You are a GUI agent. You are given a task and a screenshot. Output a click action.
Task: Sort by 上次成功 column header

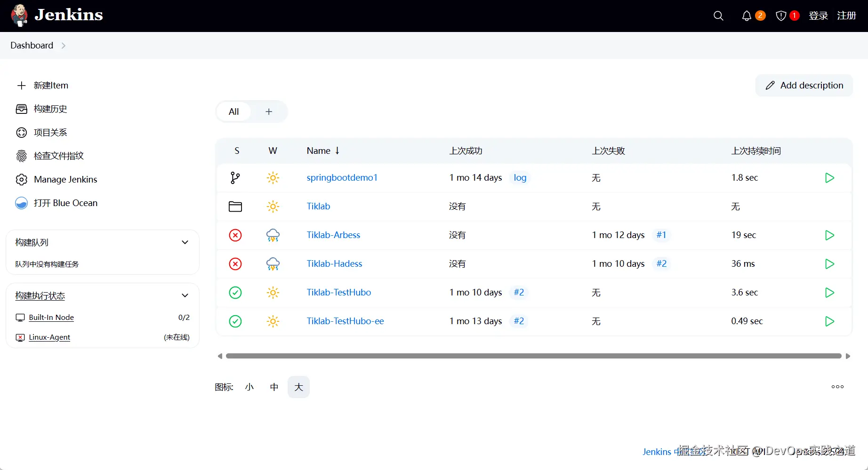coord(466,151)
